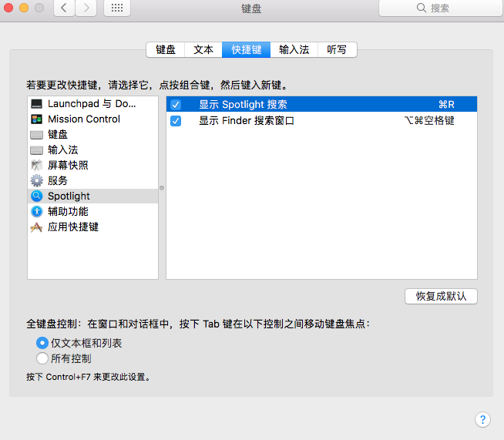Click the ⌘R shortcut value
The height and width of the screenshot is (440, 504).
pyautogui.click(x=446, y=105)
